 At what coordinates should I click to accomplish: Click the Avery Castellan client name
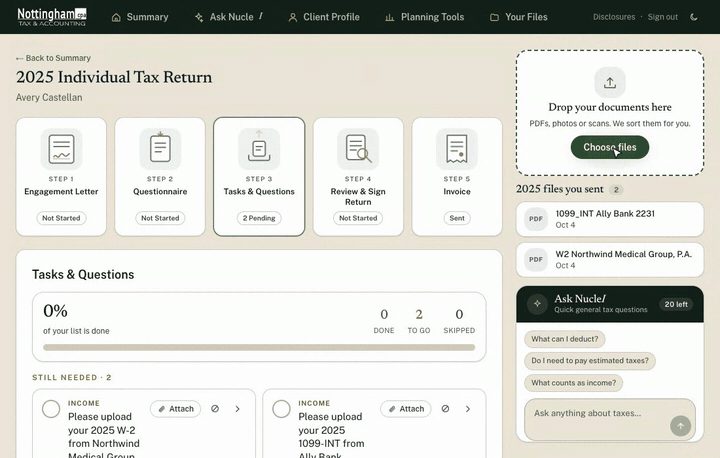click(49, 97)
